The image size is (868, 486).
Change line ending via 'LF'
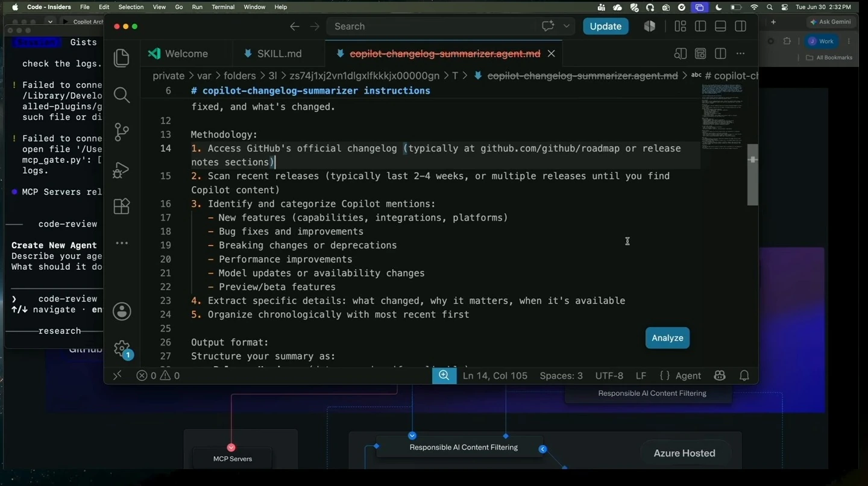click(641, 375)
